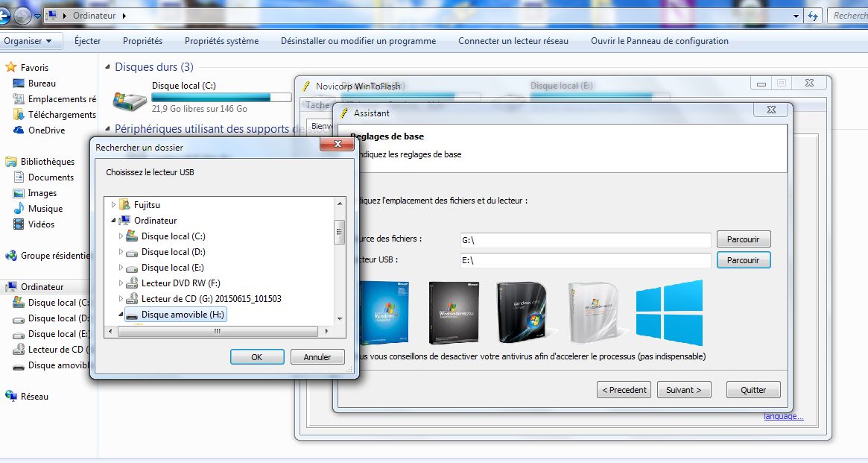The height and width of the screenshot is (463, 868).
Task: Open OneDrive in the Favoris sidebar
Action: (45, 130)
